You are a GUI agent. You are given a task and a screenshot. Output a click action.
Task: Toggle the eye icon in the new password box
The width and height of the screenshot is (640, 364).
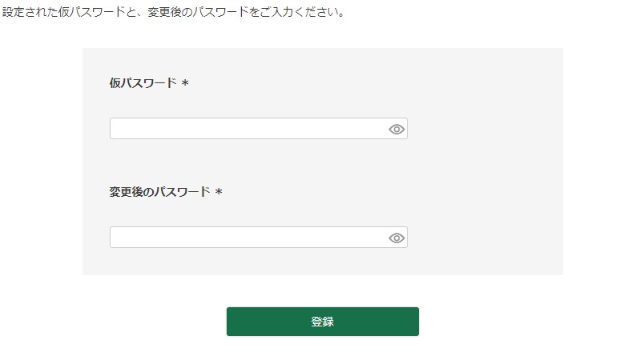coord(396,238)
